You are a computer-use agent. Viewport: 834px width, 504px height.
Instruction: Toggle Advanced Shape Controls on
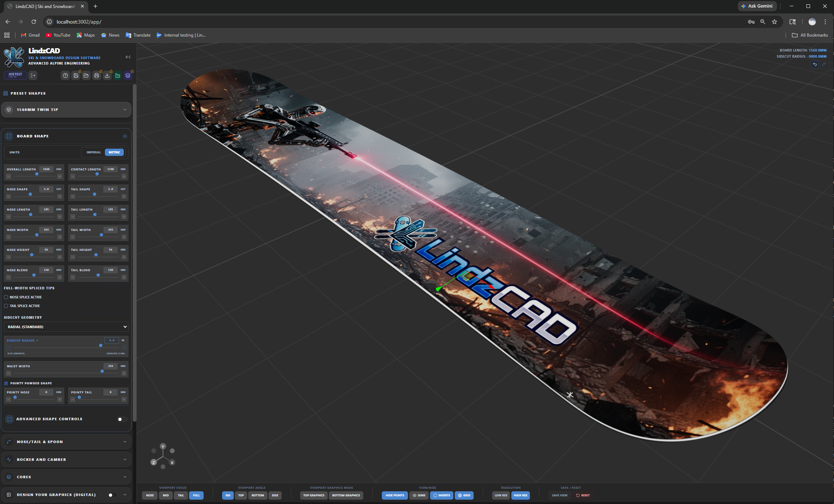click(121, 419)
